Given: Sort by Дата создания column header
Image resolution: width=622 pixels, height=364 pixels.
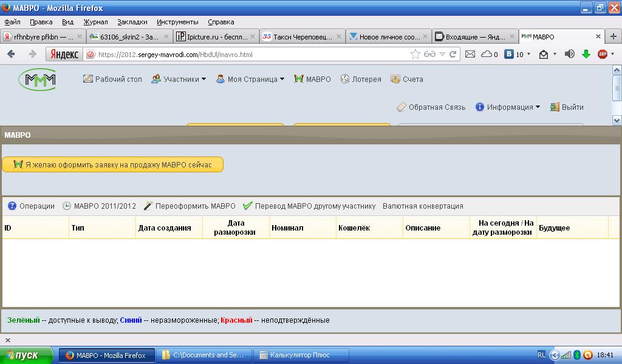Looking at the screenshot, I should (169, 227).
